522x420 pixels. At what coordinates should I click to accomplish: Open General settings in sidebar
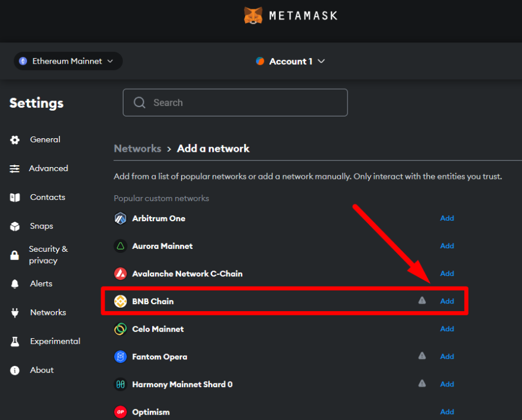coord(45,140)
